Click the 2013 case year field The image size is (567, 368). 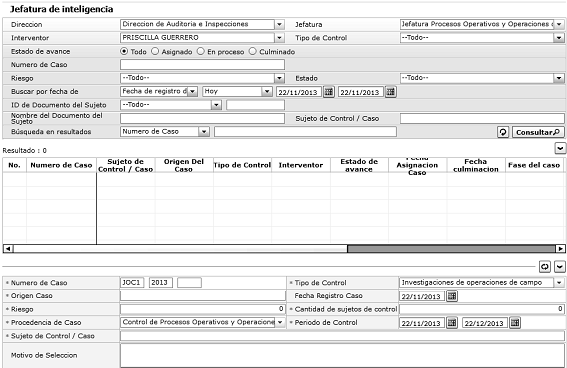click(x=161, y=283)
